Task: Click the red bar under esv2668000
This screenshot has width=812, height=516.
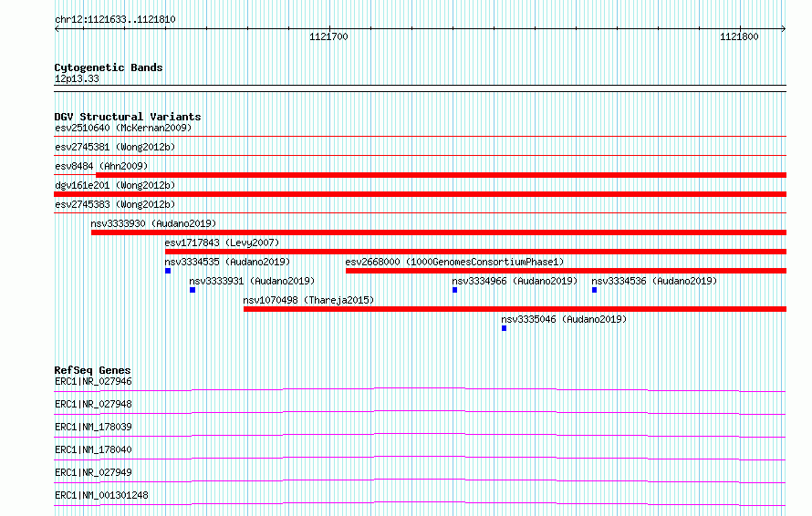Action: tap(566, 271)
